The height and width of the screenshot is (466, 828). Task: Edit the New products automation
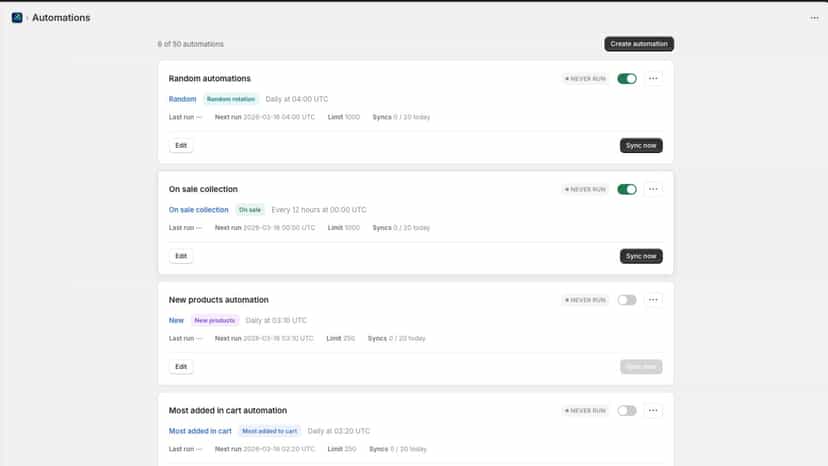[x=181, y=367]
